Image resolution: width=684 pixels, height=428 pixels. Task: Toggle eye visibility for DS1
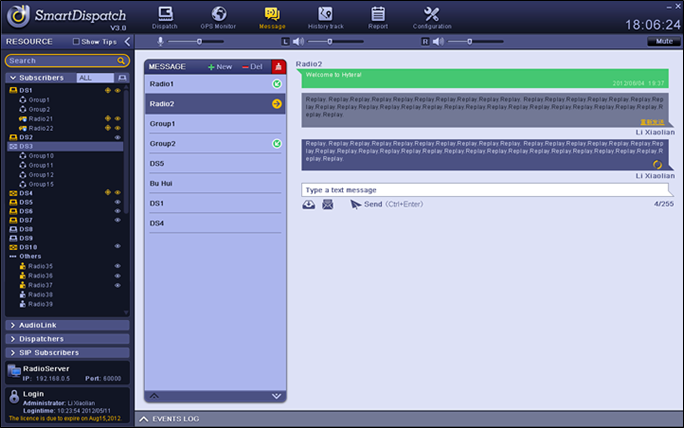point(117,90)
